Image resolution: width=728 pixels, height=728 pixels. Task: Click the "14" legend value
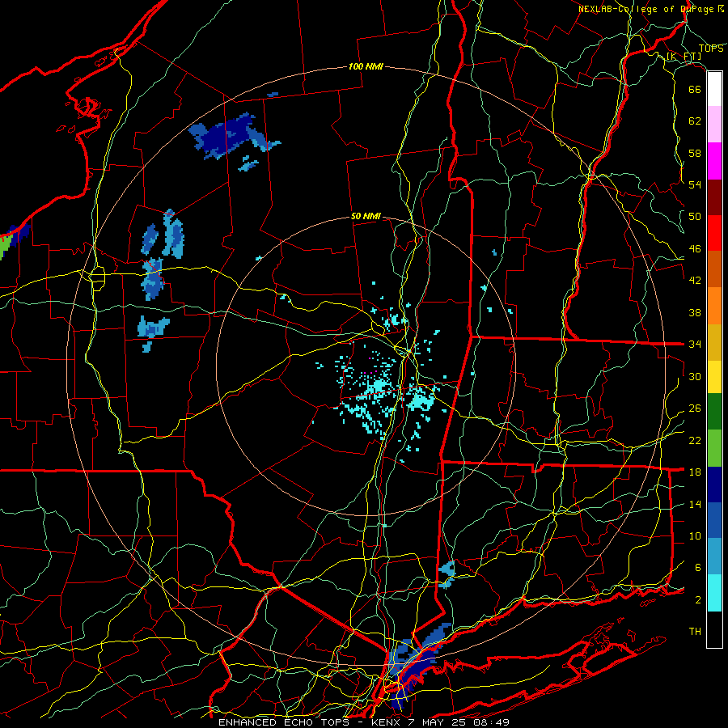pos(695,504)
